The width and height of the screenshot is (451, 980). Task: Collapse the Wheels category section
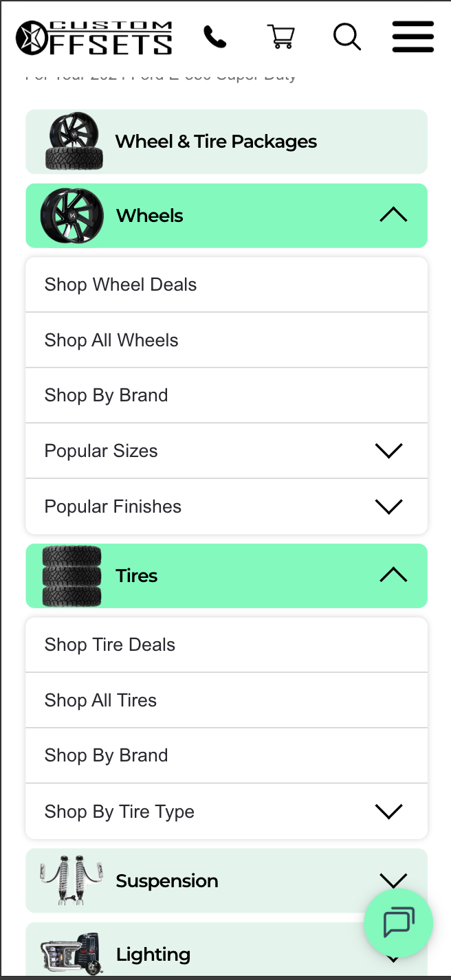point(393,214)
